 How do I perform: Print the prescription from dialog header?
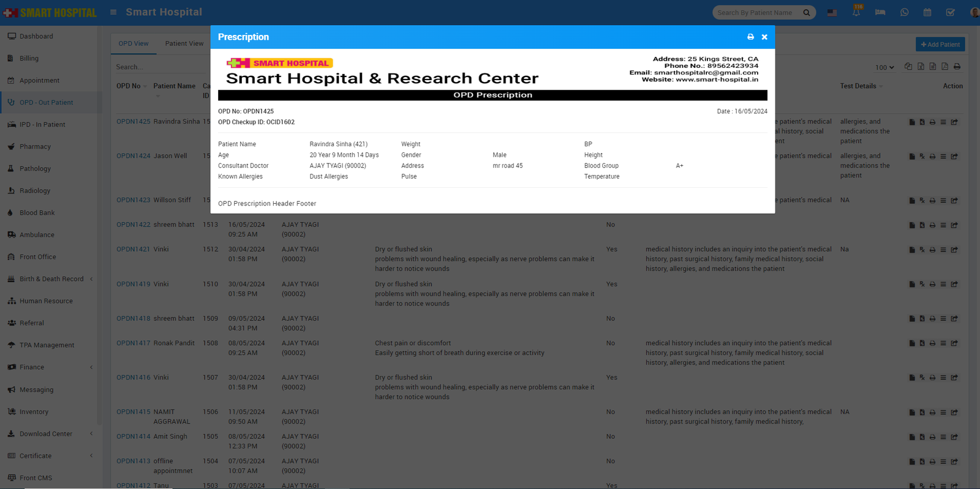tap(750, 37)
